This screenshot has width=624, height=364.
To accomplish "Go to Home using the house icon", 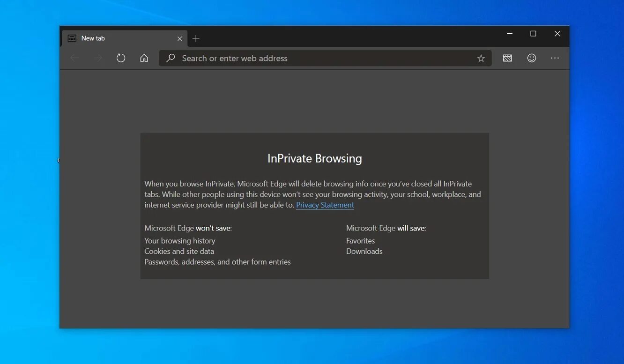I will 144,58.
